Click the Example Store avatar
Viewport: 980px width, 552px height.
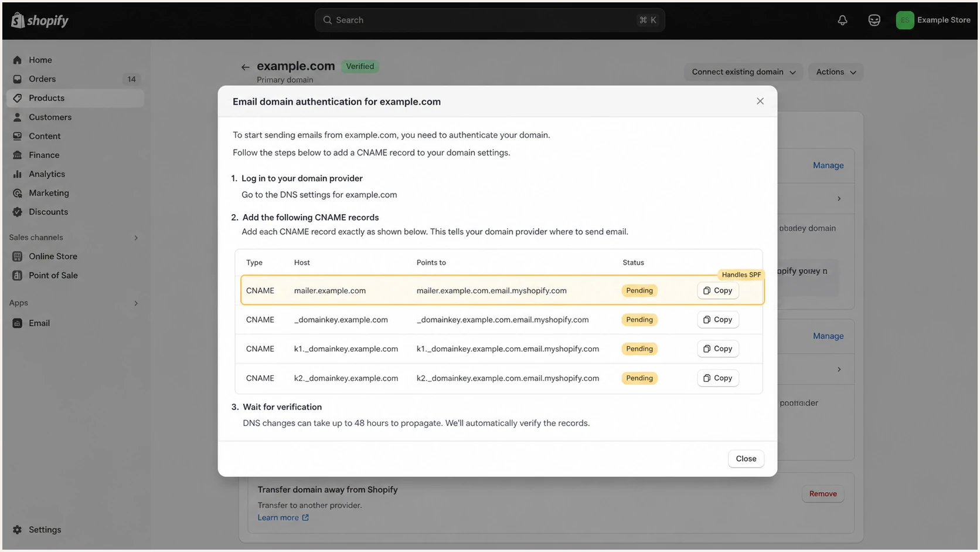click(x=904, y=20)
